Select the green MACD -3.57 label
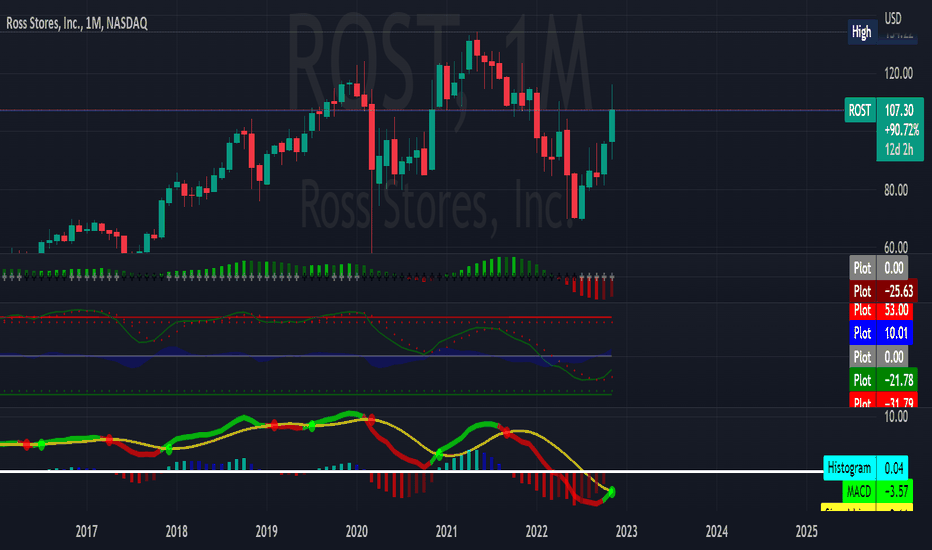Viewport: 932px width, 550px height. [x=877, y=492]
